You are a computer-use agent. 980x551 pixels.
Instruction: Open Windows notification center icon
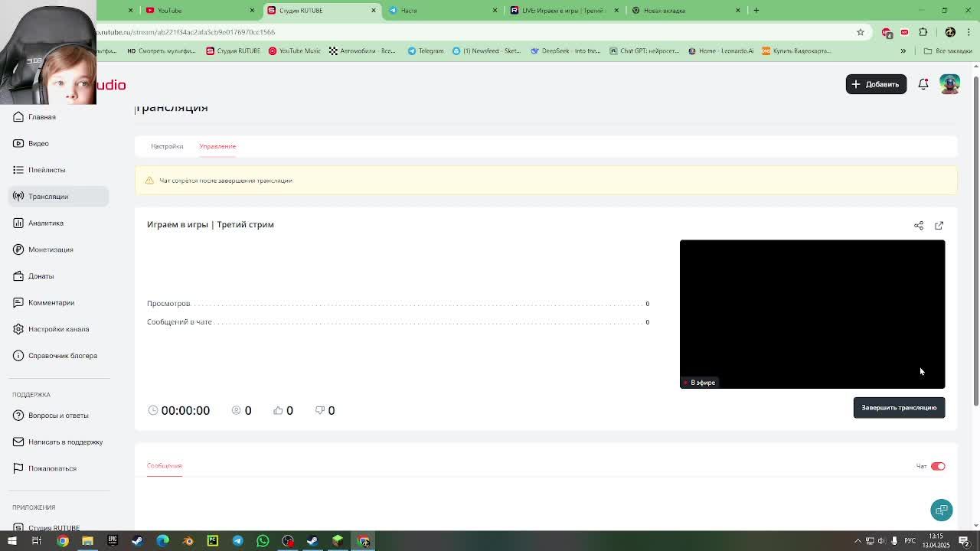pyautogui.click(x=964, y=541)
